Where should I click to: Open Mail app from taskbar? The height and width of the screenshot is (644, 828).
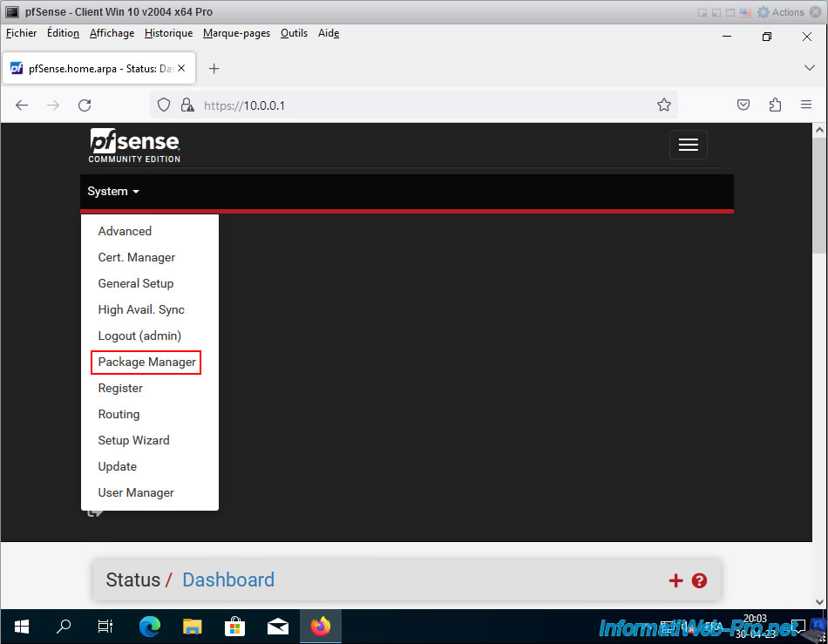click(x=278, y=627)
